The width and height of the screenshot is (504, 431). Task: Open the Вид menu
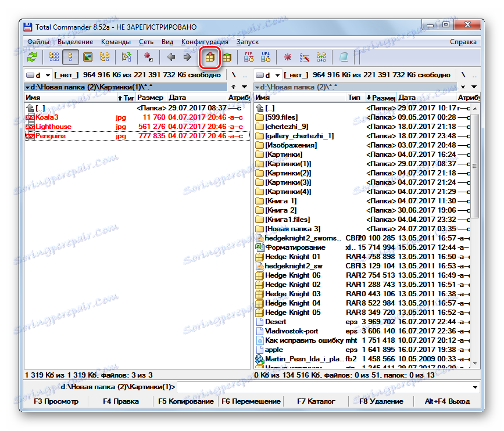pos(167,42)
